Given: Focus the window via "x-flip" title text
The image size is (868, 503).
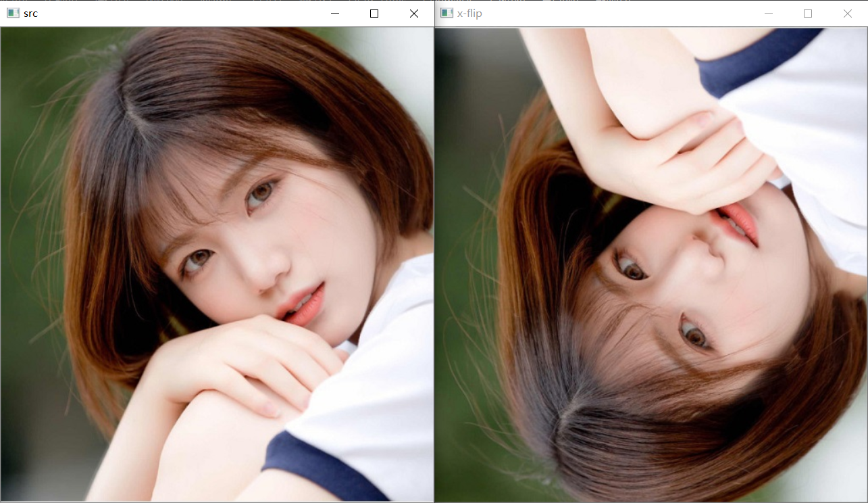Looking at the screenshot, I should click(x=469, y=14).
